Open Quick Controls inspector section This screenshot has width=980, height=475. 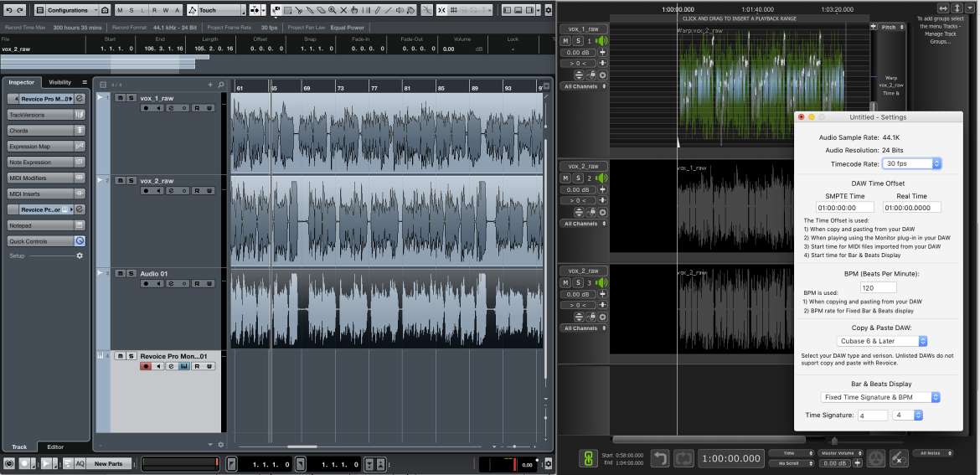click(x=46, y=241)
